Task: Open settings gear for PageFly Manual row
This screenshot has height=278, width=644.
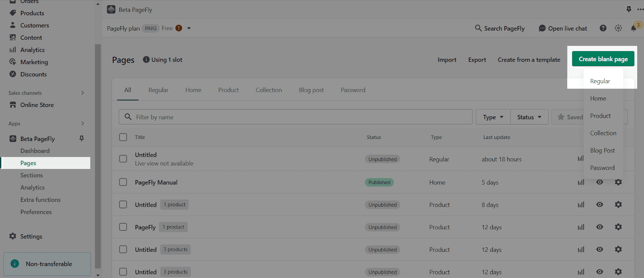Action: (x=618, y=182)
